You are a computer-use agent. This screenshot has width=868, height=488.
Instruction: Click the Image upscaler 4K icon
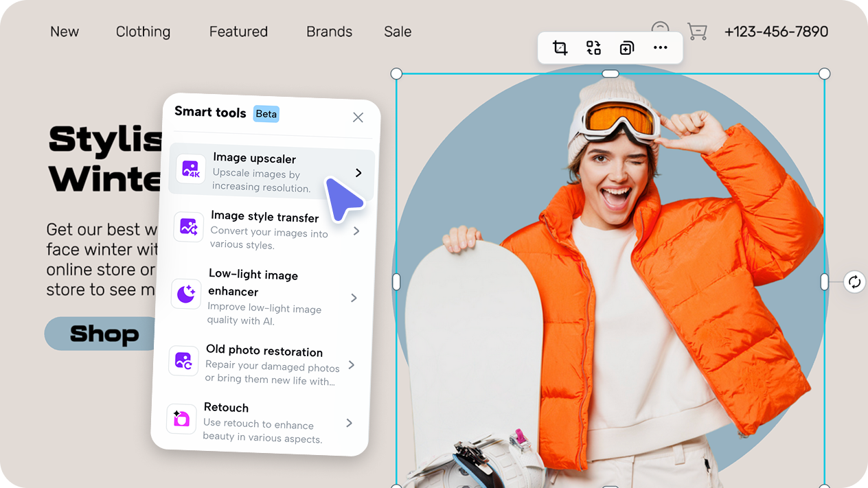190,170
